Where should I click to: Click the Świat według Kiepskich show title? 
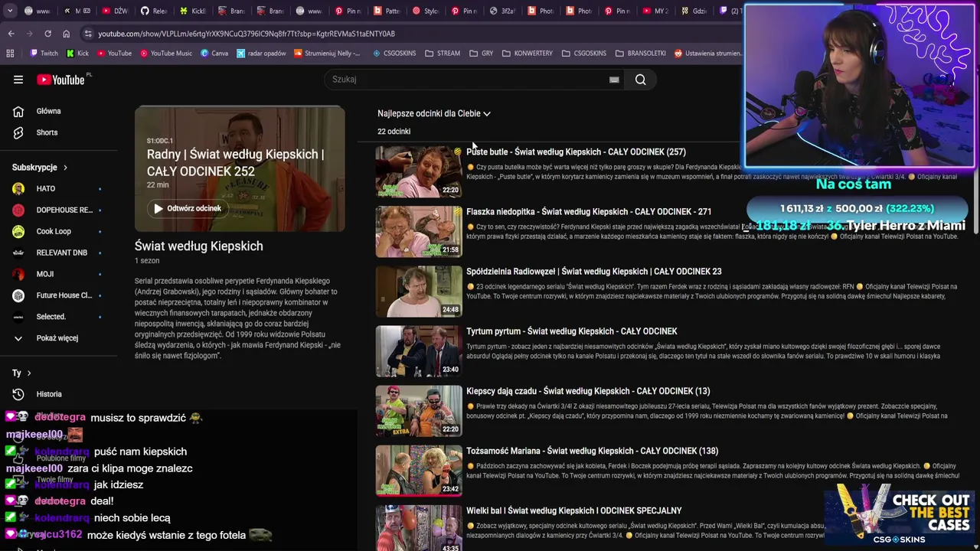pyautogui.click(x=199, y=246)
